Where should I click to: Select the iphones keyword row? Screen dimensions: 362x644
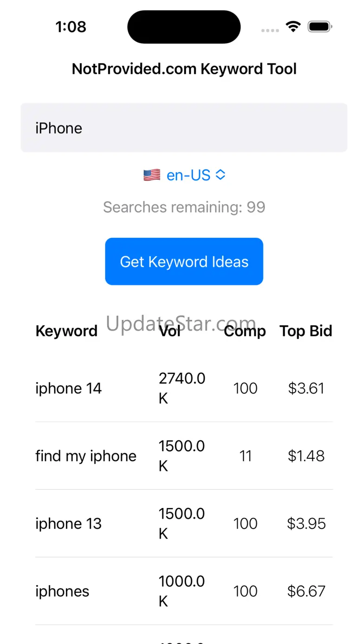coord(62,592)
